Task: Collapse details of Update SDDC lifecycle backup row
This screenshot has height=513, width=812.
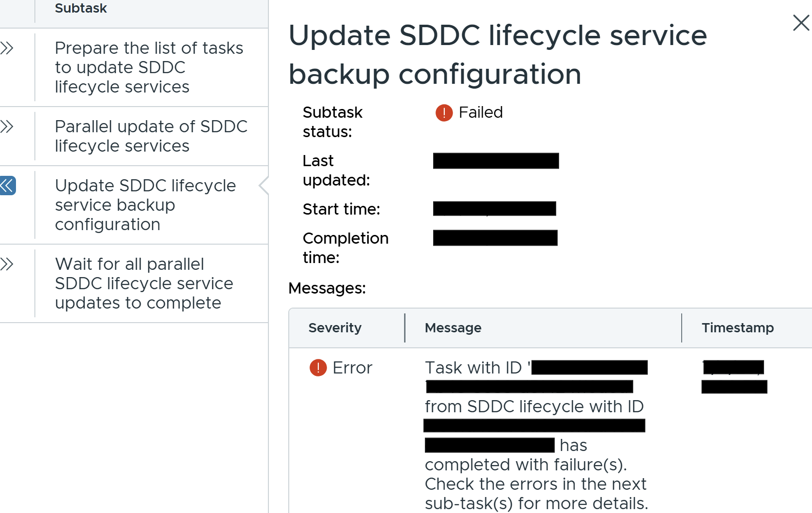Action: point(7,186)
